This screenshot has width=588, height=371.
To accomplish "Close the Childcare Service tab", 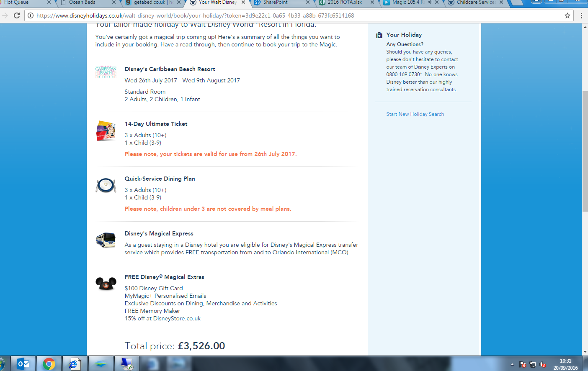I will [x=501, y=2].
